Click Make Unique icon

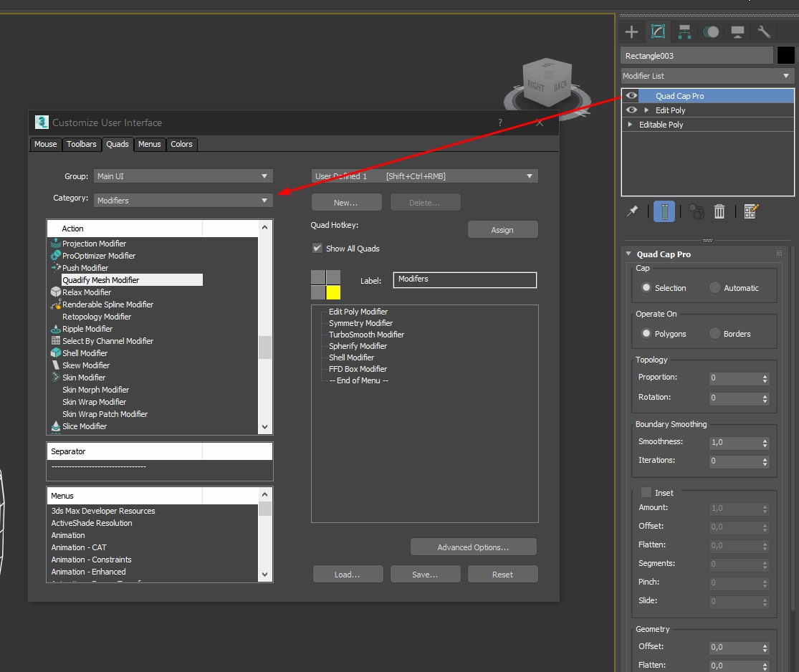click(696, 211)
